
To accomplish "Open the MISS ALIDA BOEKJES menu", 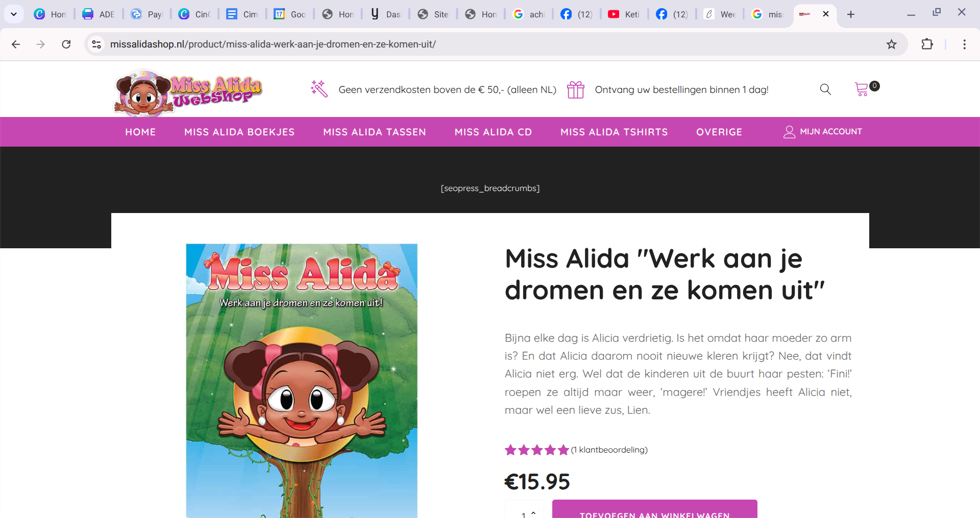I will [239, 132].
